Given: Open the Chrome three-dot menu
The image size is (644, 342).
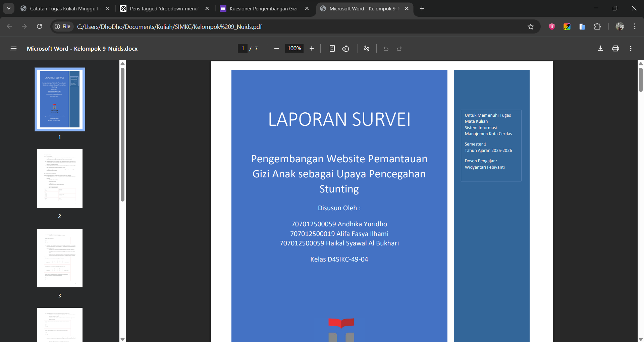Looking at the screenshot, I should [x=635, y=26].
